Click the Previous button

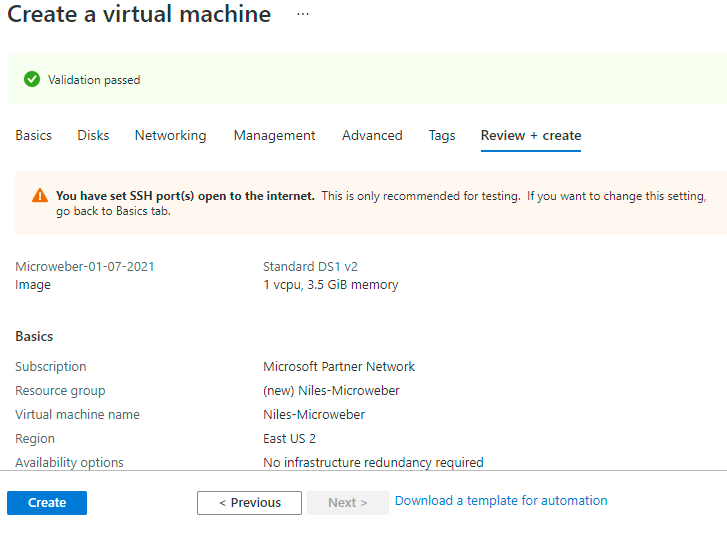(249, 503)
